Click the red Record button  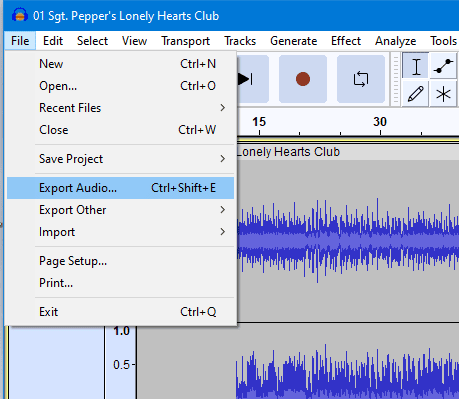(303, 79)
